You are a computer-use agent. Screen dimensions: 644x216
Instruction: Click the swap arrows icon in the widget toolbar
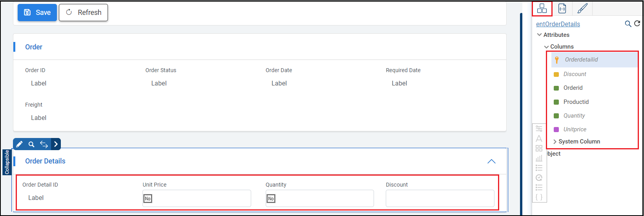pyautogui.click(x=44, y=144)
